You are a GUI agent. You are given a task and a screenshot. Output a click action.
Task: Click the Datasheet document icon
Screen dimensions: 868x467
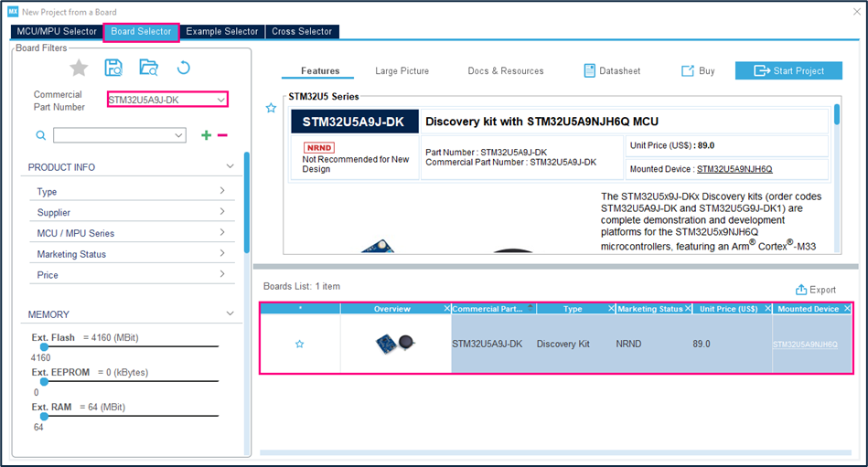pos(590,70)
